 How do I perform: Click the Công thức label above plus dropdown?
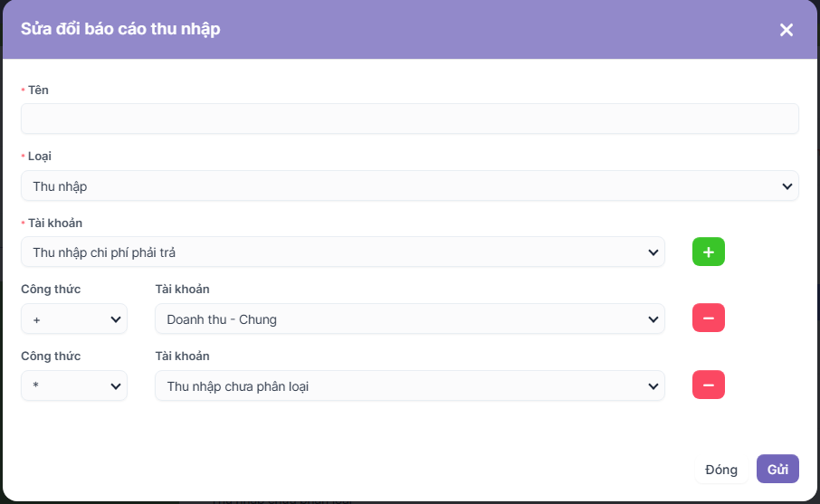51,290
